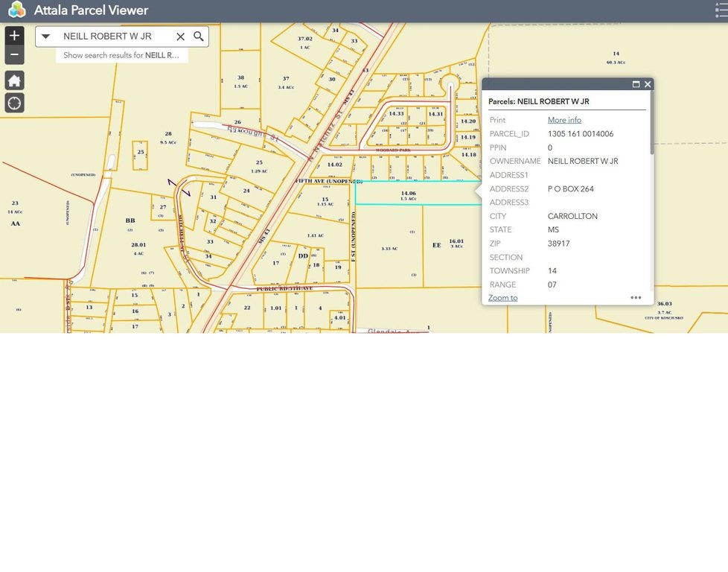
Task: Close the parcel info popup
Action: tap(648, 84)
